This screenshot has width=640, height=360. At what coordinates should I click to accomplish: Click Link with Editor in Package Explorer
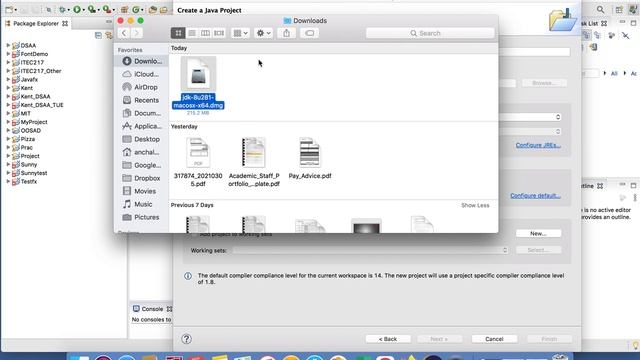pos(109,36)
